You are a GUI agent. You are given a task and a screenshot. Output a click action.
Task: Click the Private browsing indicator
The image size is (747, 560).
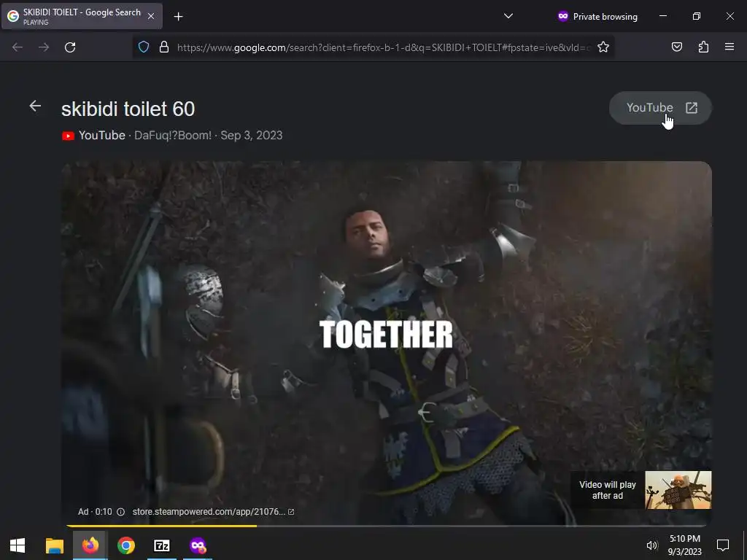tap(597, 16)
